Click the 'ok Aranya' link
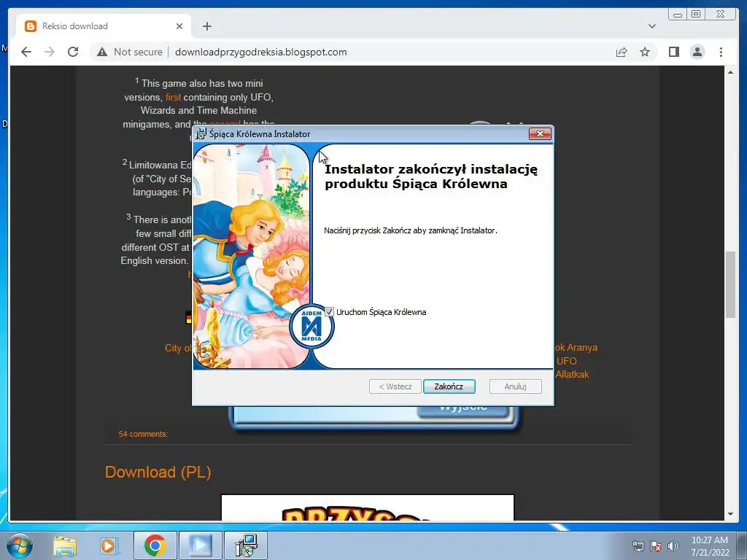Image resolution: width=747 pixels, height=560 pixels. (576, 347)
